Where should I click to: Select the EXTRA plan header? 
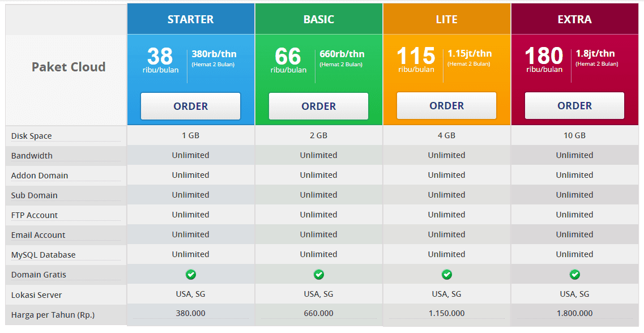(x=574, y=19)
